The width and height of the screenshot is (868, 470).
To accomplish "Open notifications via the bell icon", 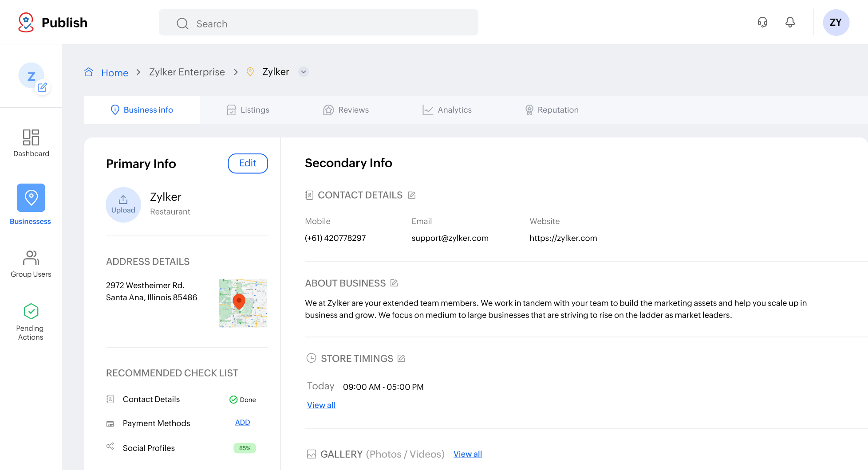I will (x=790, y=22).
